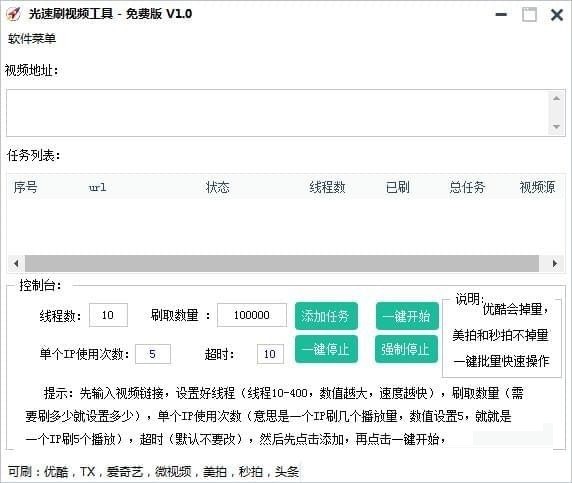Open the 软件菜单 menu
Screen dimensions: 572x483
tap(32, 39)
